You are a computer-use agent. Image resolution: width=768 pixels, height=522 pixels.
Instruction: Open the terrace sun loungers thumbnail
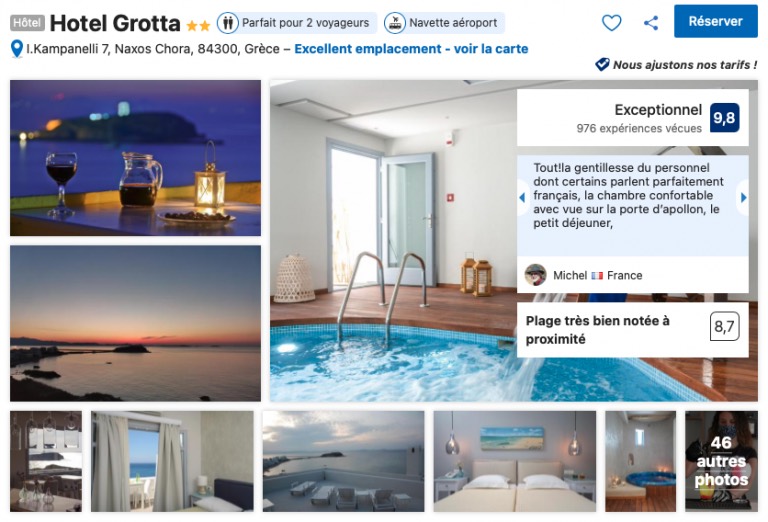tap(343, 461)
